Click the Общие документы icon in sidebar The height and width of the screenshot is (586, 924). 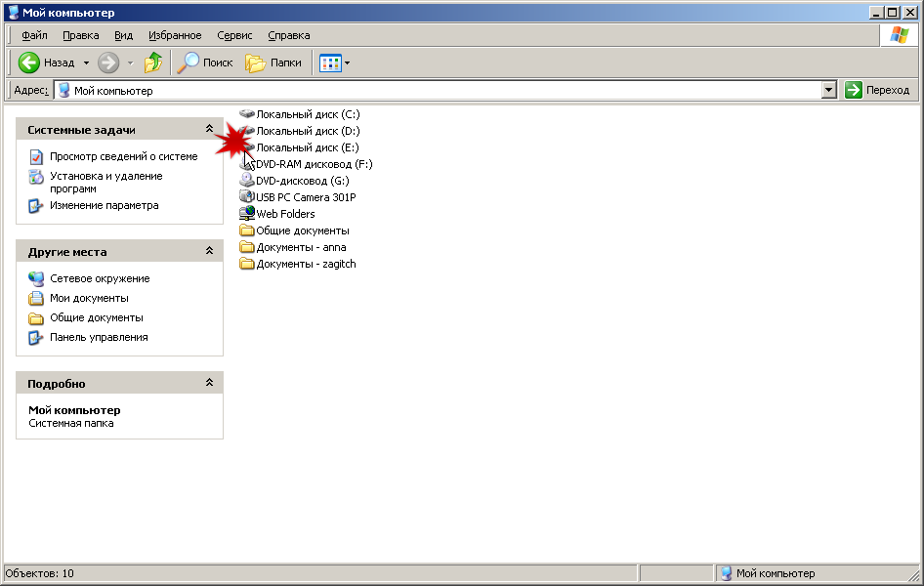point(36,318)
